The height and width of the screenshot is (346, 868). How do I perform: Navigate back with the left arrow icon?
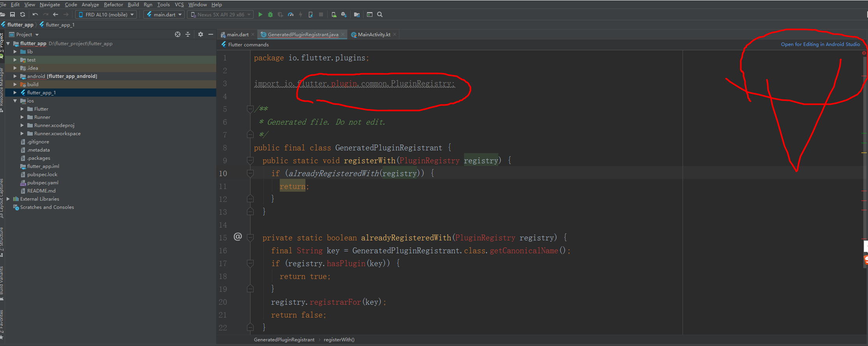point(55,14)
